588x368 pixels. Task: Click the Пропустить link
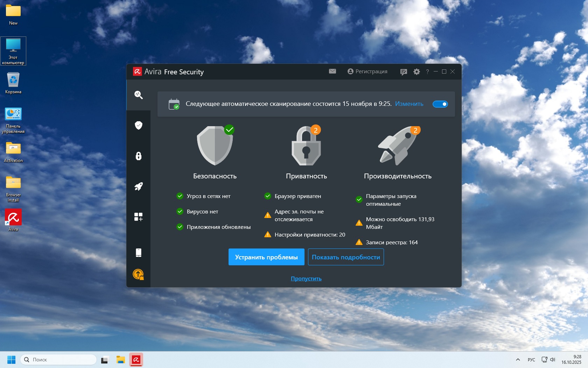(306, 279)
